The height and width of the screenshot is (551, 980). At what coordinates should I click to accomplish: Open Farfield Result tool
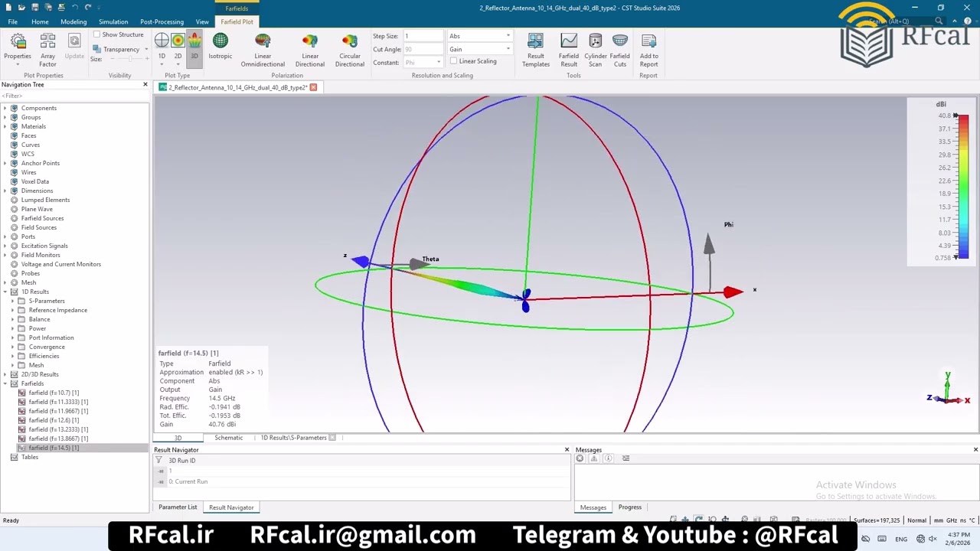coord(569,51)
